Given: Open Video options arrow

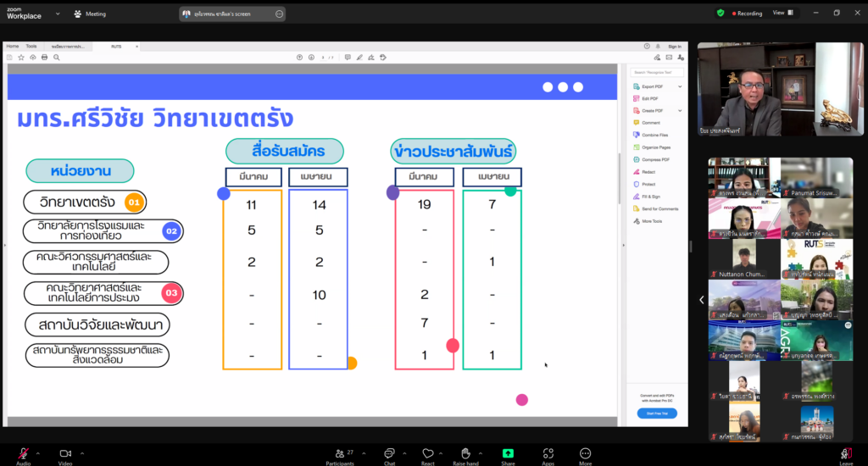Looking at the screenshot, I should [82, 453].
